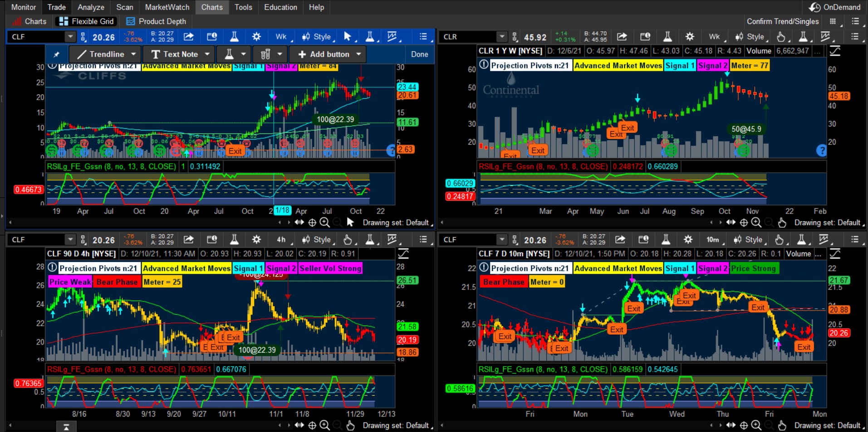Open studies flask icon in CLF 4h chart

coord(234,240)
